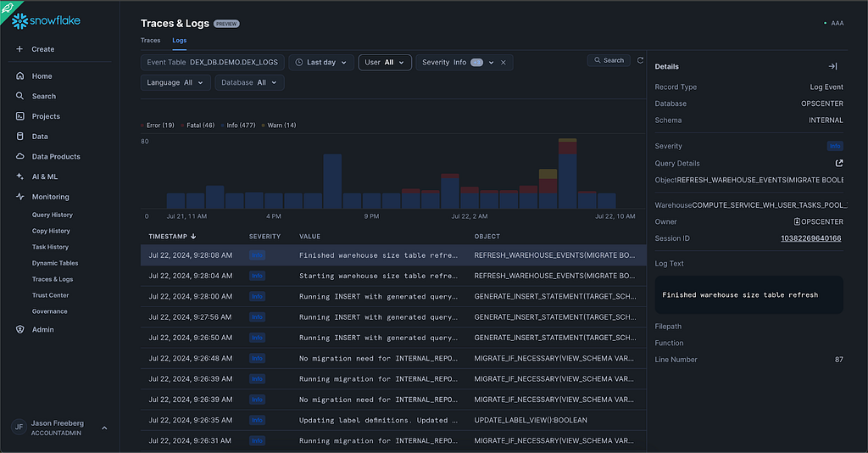The image size is (868, 453).
Task: Toggle the Warn series in chart legend
Action: click(x=279, y=126)
